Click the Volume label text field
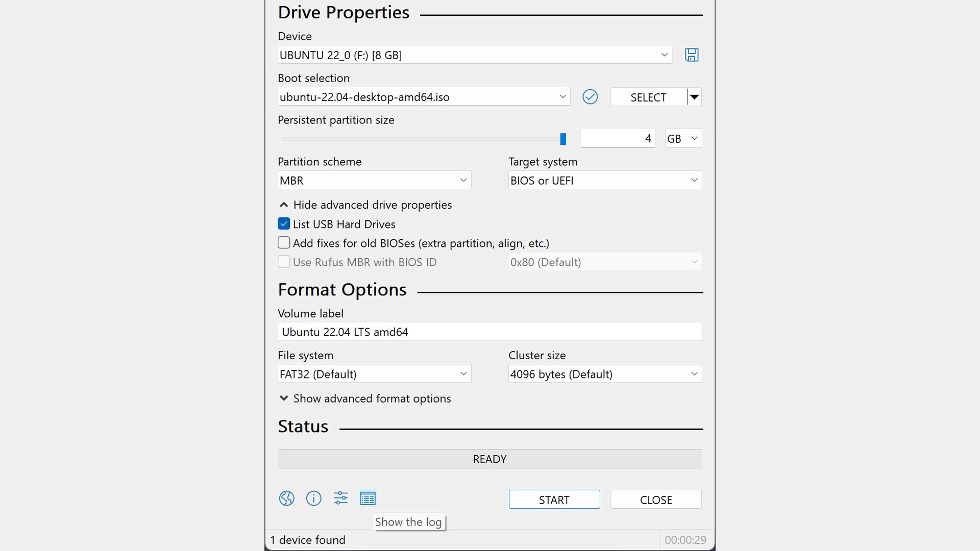The height and width of the screenshot is (551, 980). point(490,332)
